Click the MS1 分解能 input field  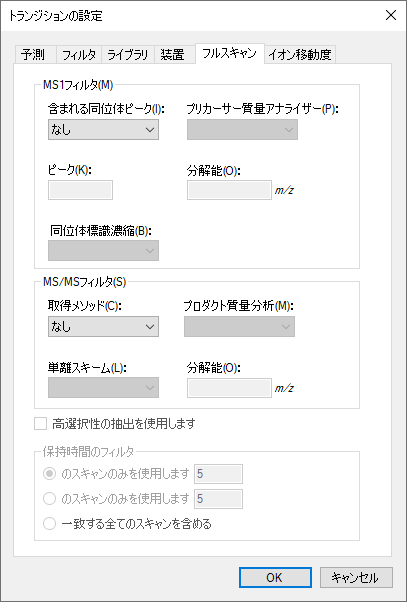pos(229,190)
